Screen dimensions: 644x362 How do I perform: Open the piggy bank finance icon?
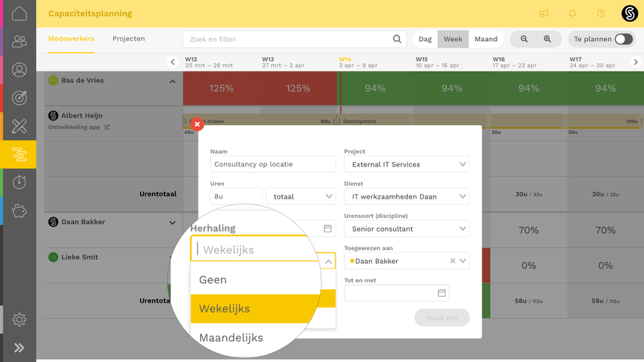[x=19, y=211]
